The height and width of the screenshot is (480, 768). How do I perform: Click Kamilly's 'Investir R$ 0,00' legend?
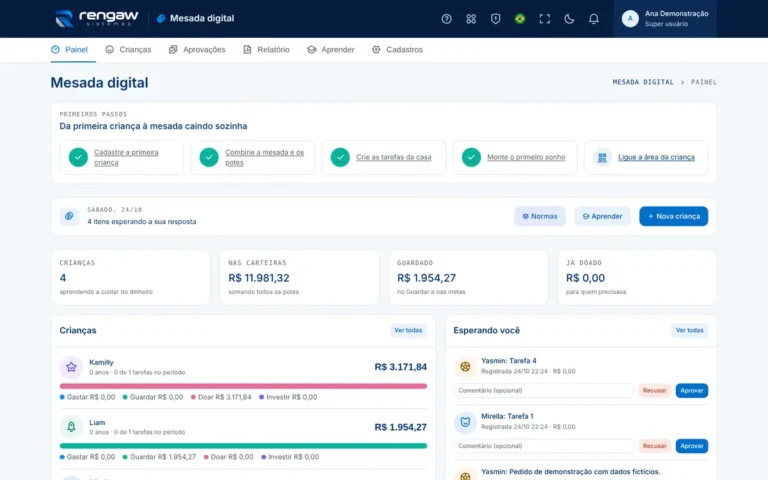click(288, 397)
